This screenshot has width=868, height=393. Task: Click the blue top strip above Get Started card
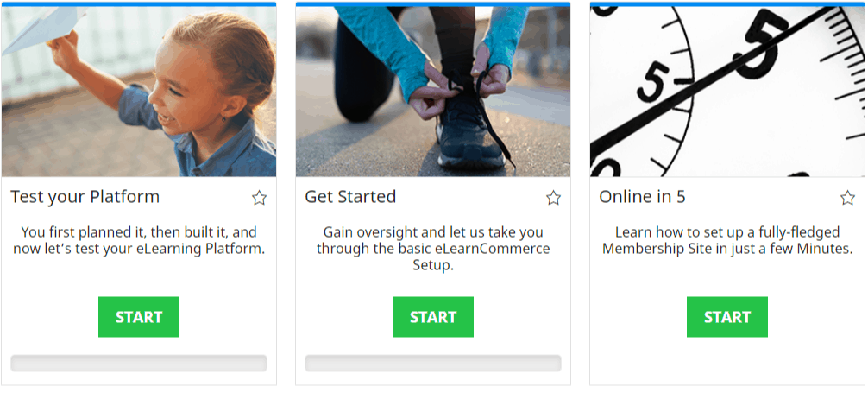click(433, 3)
